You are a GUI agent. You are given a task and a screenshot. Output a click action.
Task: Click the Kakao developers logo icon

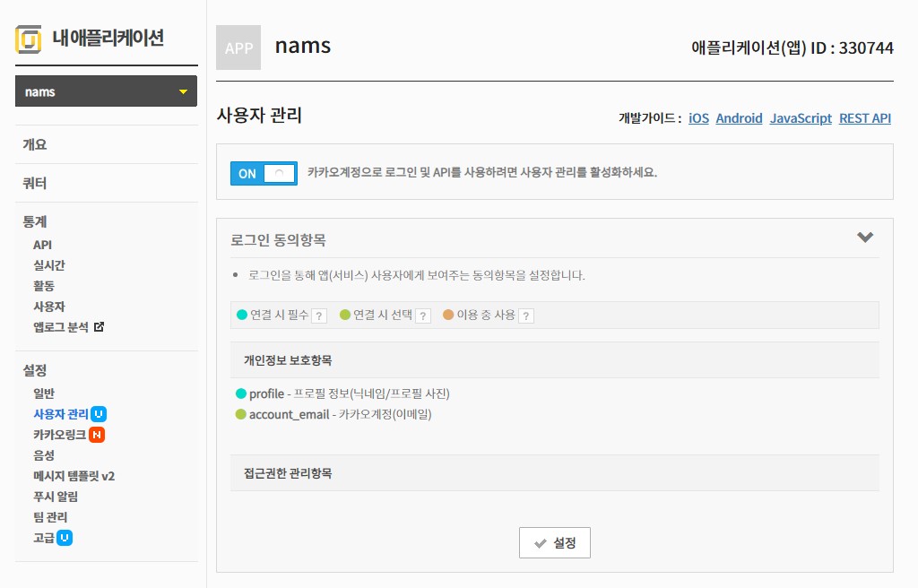pos(28,39)
